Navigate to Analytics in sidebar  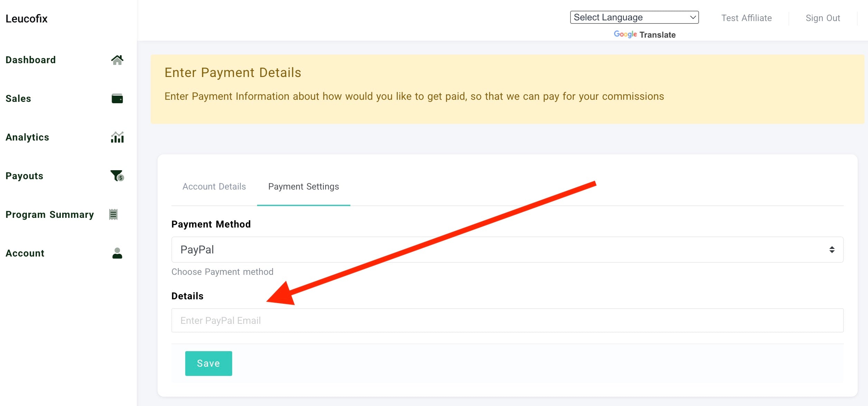click(x=27, y=137)
